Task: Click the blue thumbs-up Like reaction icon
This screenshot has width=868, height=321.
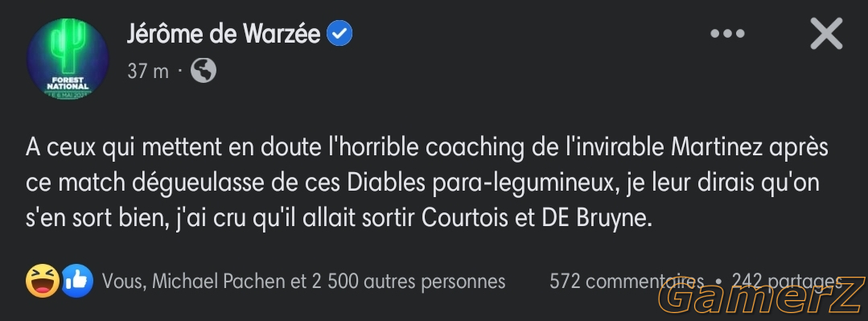Action: click(x=76, y=281)
